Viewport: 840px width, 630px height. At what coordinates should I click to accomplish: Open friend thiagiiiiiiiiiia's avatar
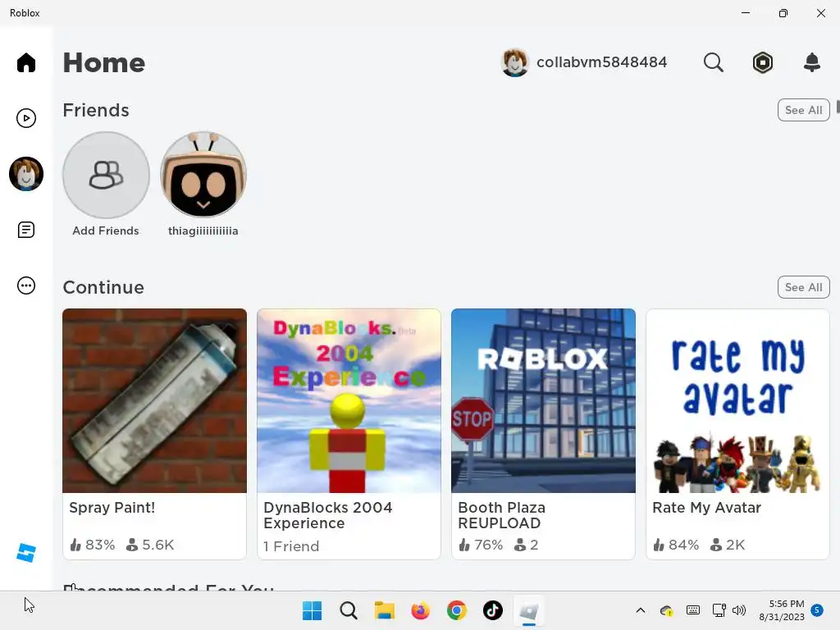click(203, 175)
